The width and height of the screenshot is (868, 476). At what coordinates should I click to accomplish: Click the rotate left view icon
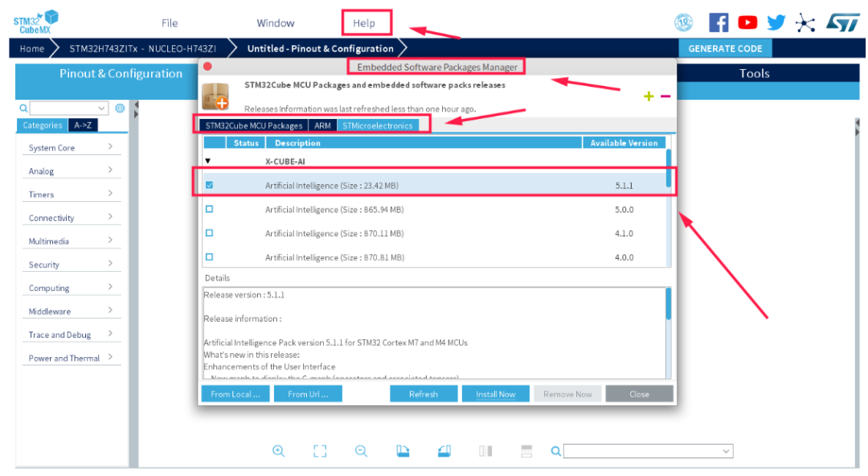click(x=403, y=451)
